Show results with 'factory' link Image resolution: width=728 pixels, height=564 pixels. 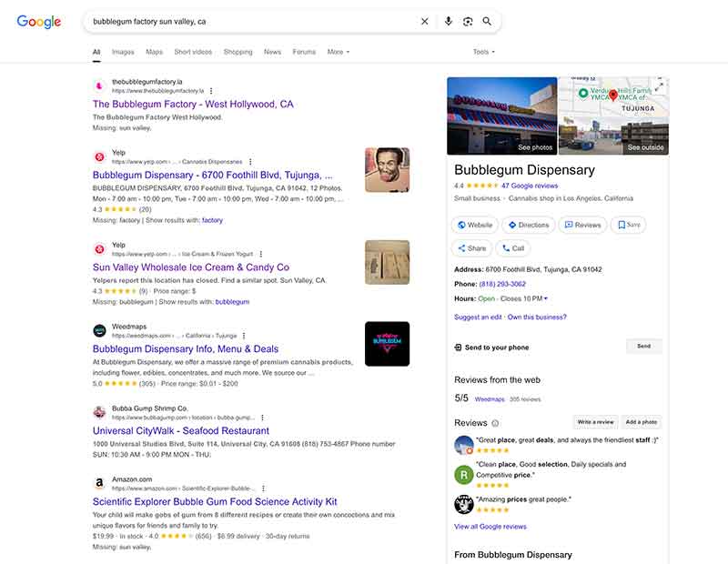pyautogui.click(x=212, y=220)
